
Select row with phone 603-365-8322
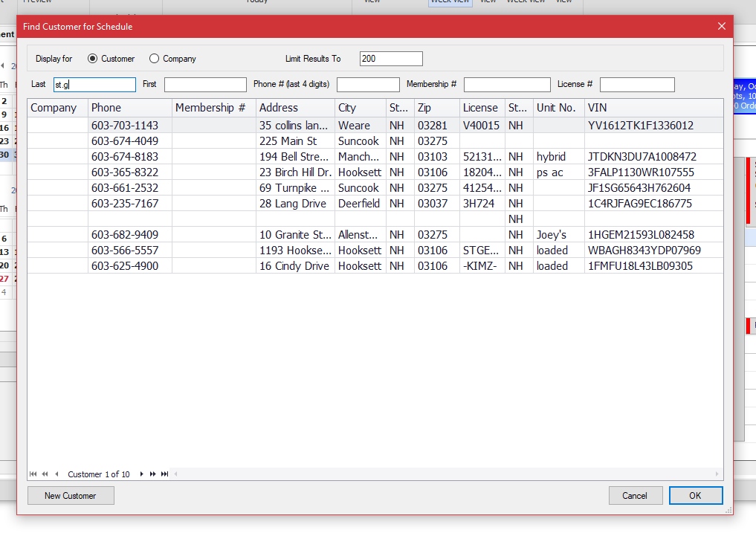(x=375, y=172)
